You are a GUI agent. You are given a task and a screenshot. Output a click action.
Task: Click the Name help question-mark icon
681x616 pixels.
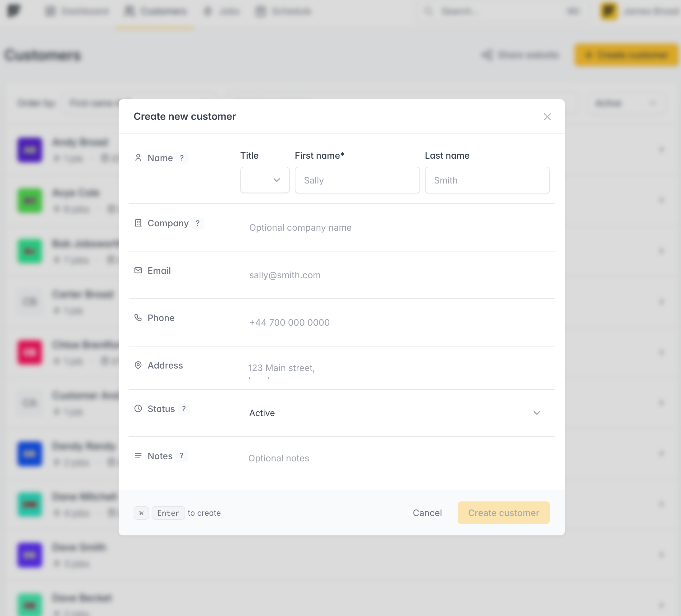pos(182,158)
